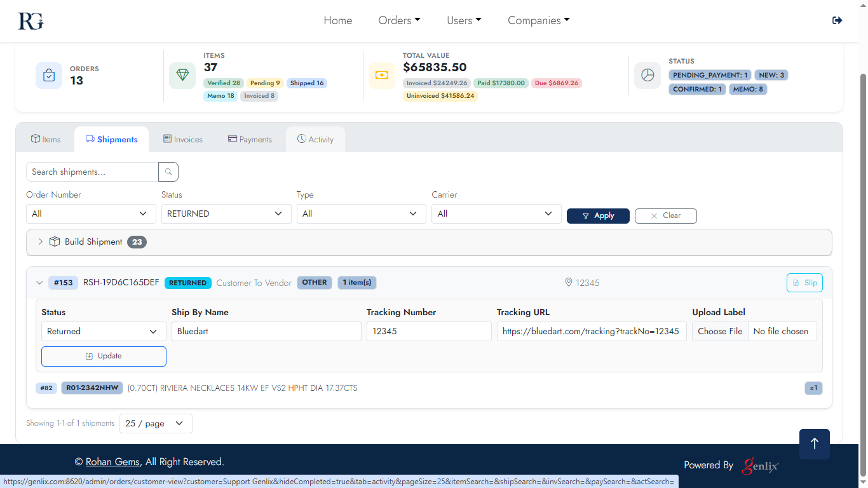The height and width of the screenshot is (488, 868).
Task: Expand the Build Shipment section
Action: pos(41,241)
